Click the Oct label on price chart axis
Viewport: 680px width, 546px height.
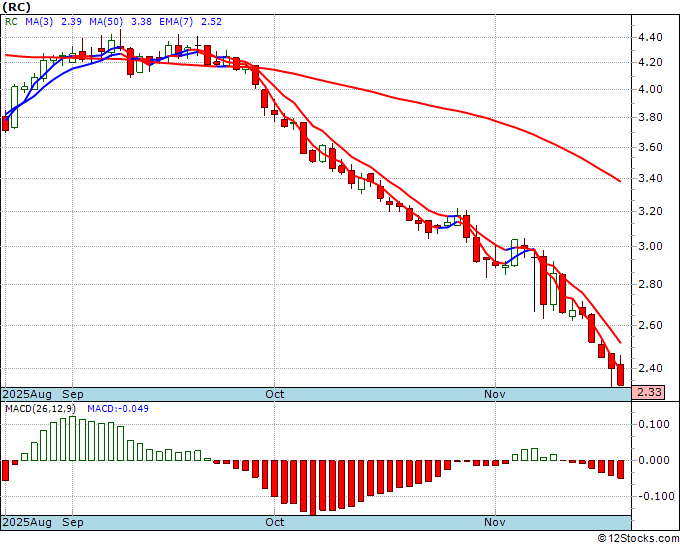pyautogui.click(x=275, y=394)
